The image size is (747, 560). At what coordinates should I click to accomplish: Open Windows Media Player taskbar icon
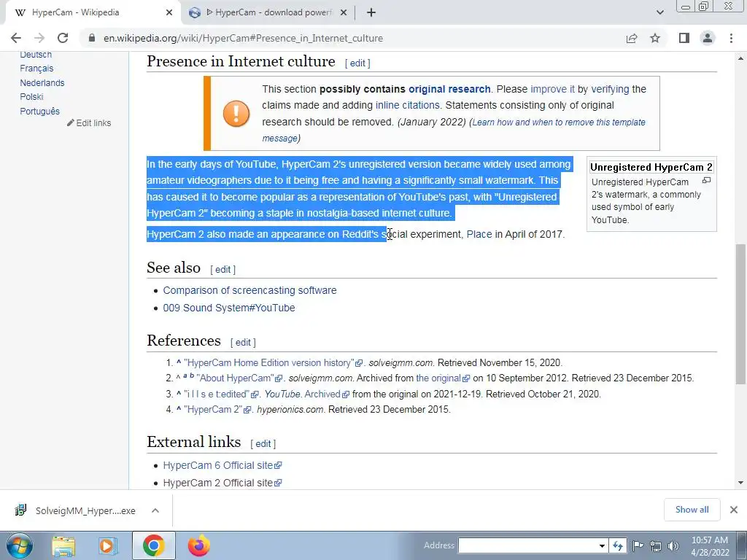pyautogui.click(x=107, y=545)
